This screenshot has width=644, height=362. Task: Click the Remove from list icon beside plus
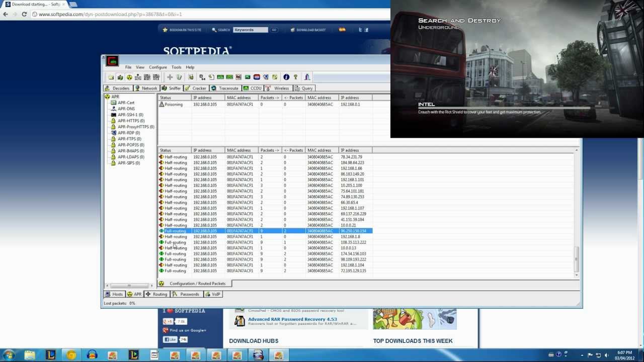(179, 77)
